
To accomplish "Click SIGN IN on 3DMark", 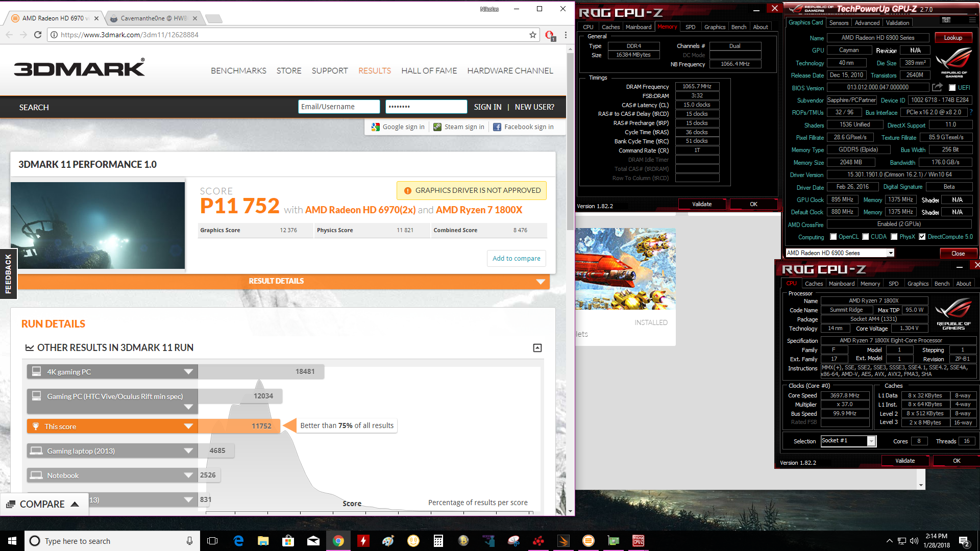I will [x=487, y=107].
